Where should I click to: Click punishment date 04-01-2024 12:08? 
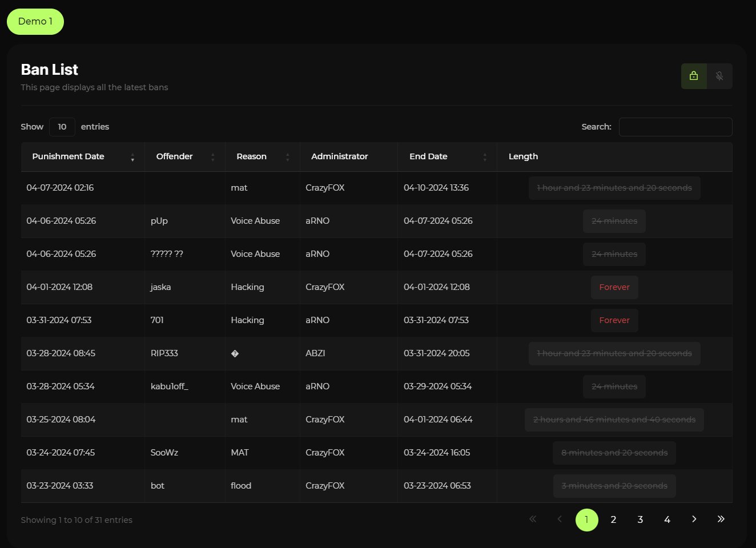pyautogui.click(x=59, y=287)
